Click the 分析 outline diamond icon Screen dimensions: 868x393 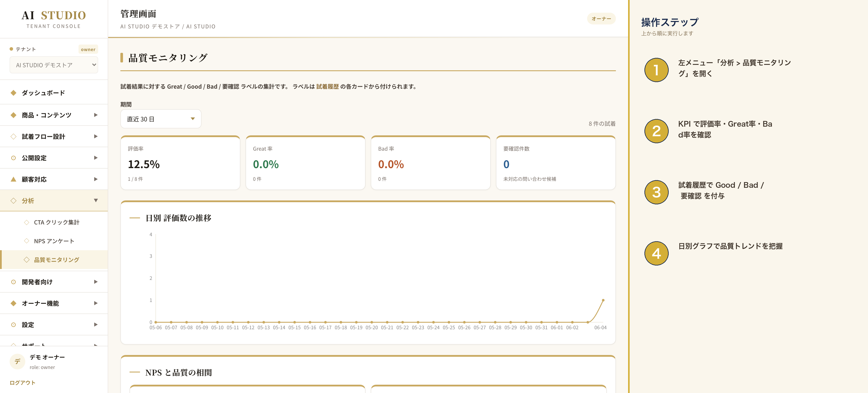(x=14, y=201)
